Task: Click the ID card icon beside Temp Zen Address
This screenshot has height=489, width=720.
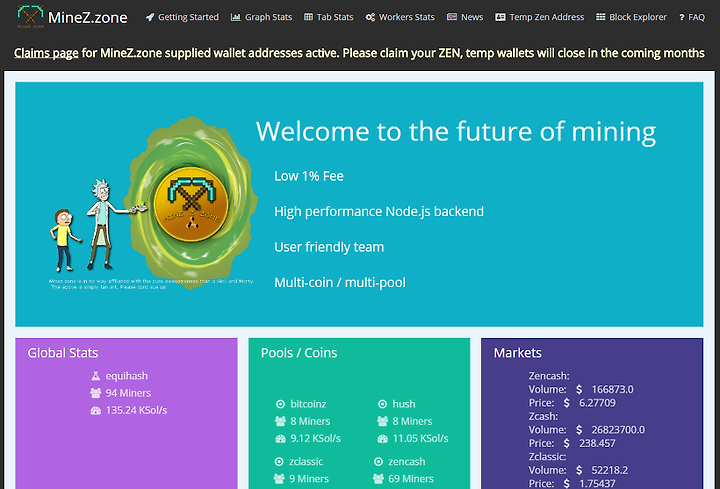Action: click(500, 17)
